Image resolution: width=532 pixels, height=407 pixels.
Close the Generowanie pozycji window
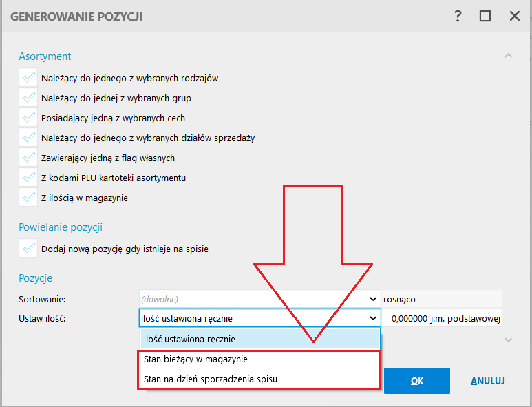pos(514,16)
